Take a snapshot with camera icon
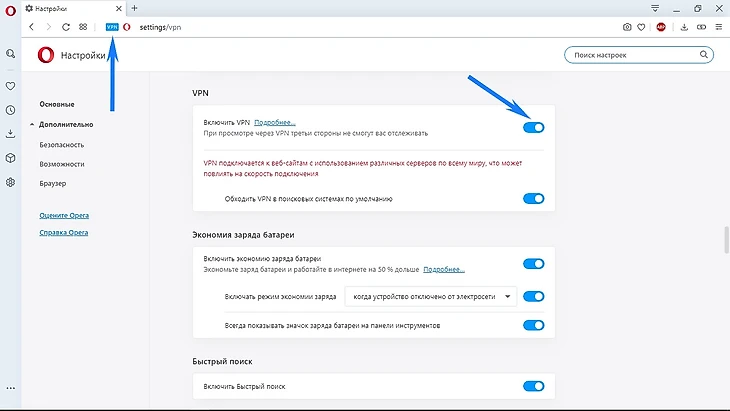The image size is (730, 411). point(627,27)
